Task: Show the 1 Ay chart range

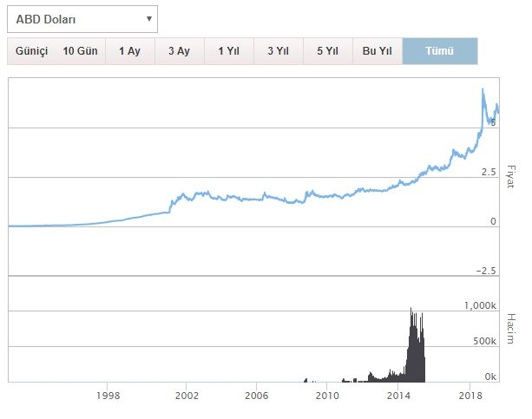Action: tap(129, 50)
